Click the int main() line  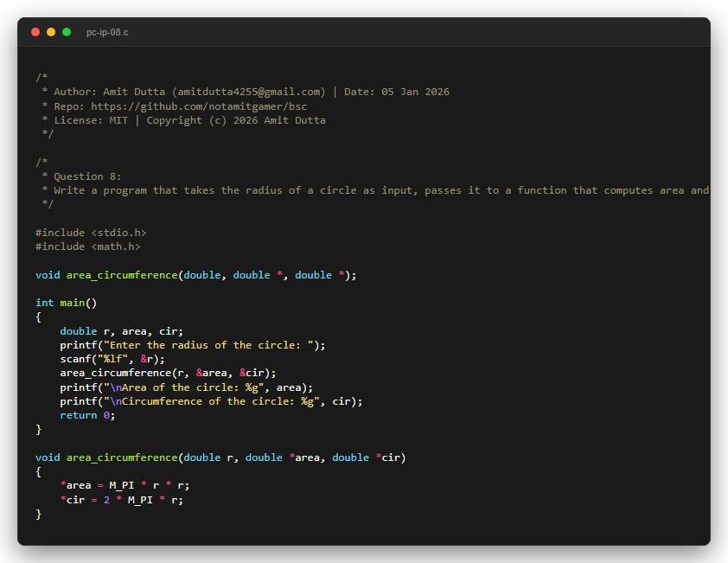point(66,303)
